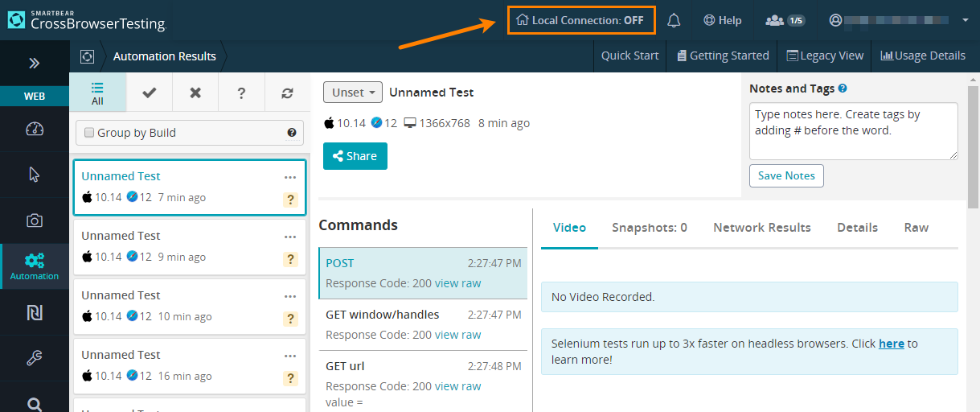Screen dimensions: 980x412
Task: Filter results by failed X icon
Action: (x=195, y=93)
